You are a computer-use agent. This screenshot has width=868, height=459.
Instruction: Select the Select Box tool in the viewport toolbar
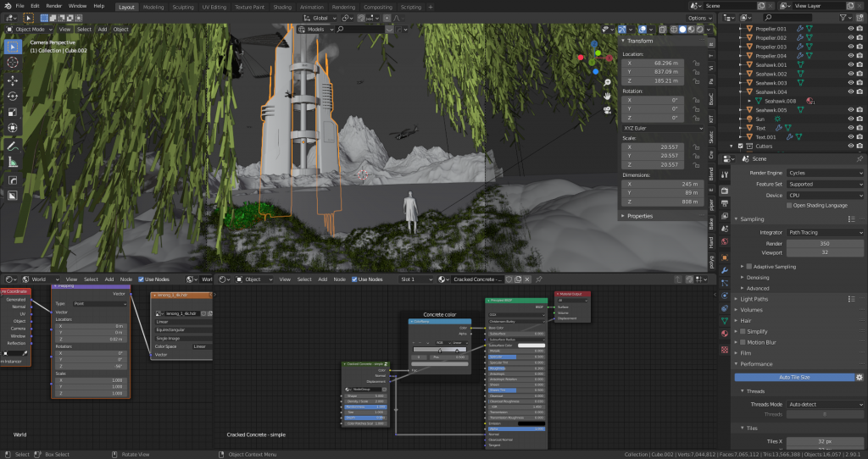(13, 47)
